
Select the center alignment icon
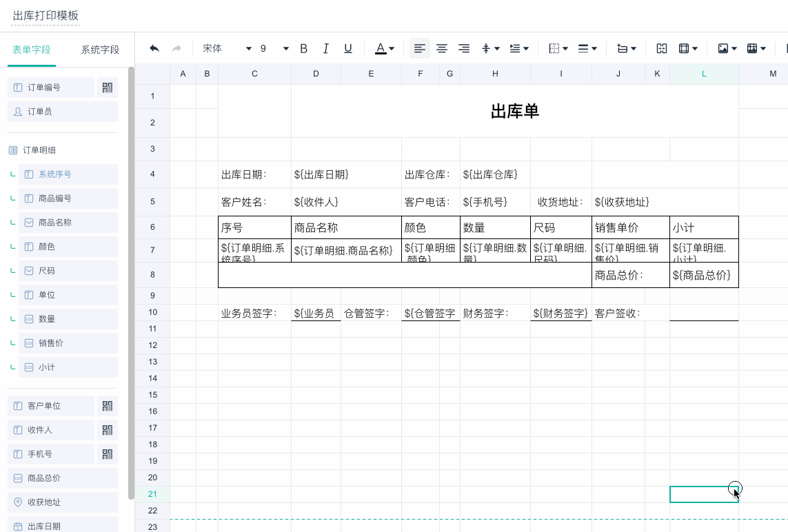point(442,48)
